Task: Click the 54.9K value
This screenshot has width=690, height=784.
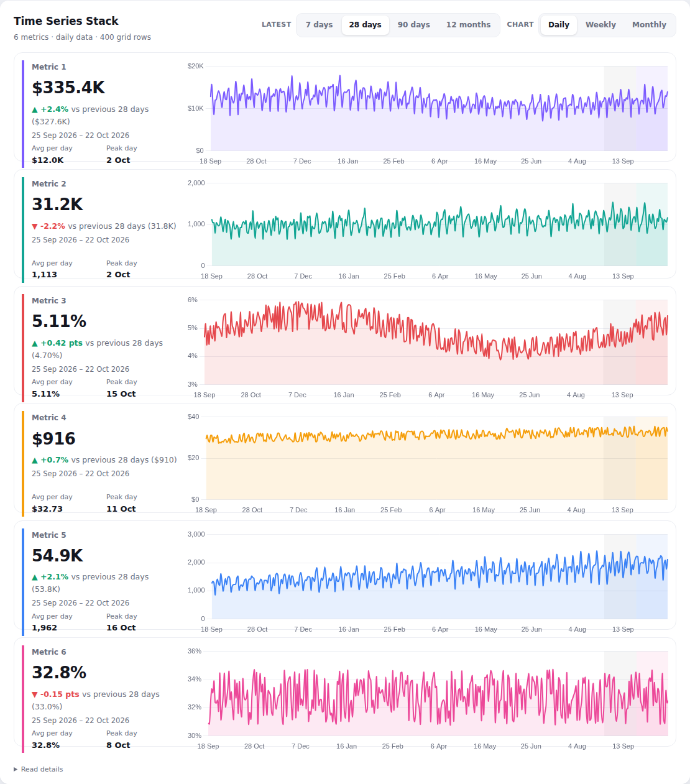Action: (x=57, y=555)
